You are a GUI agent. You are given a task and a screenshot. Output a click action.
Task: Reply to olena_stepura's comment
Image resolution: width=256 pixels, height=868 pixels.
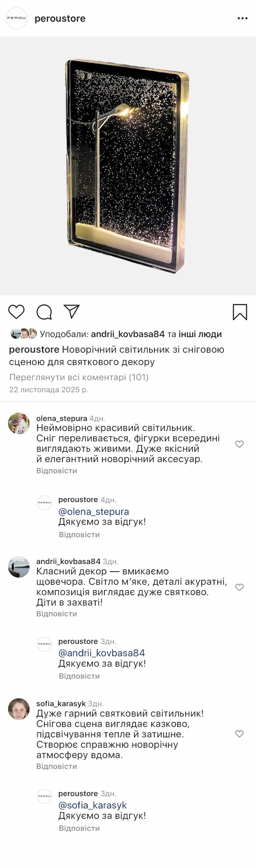56,471
